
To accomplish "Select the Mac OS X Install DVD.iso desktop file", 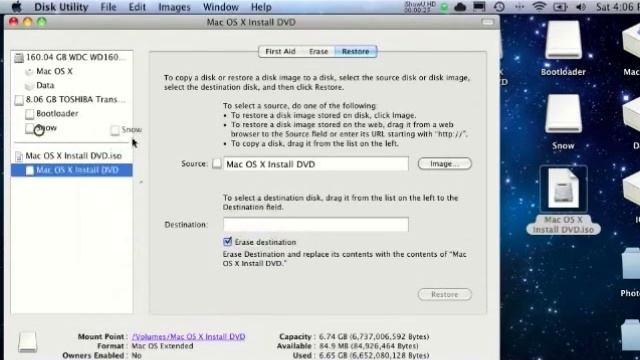I will (x=563, y=200).
